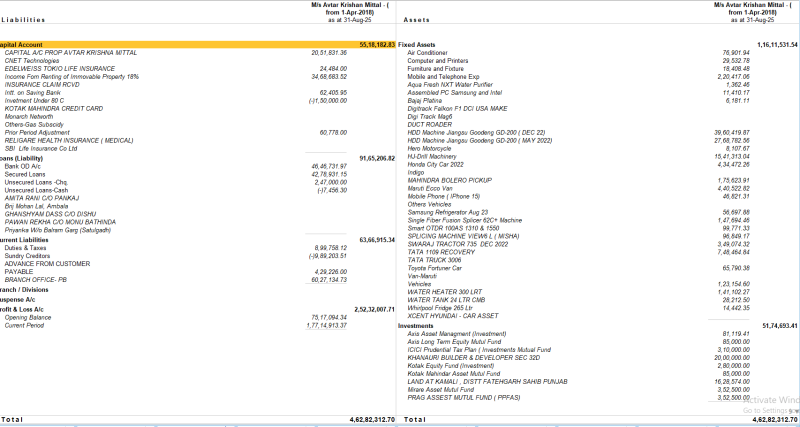Image resolution: width=800 pixels, height=427 pixels.
Task: Open the Duties & Taxes ledger
Action: [27, 248]
